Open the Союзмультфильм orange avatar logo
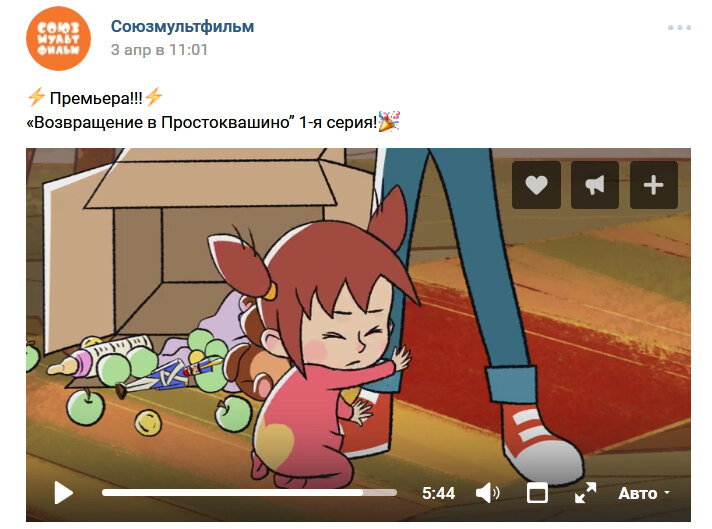The image size is (712, 529). [x=58, y=39]
